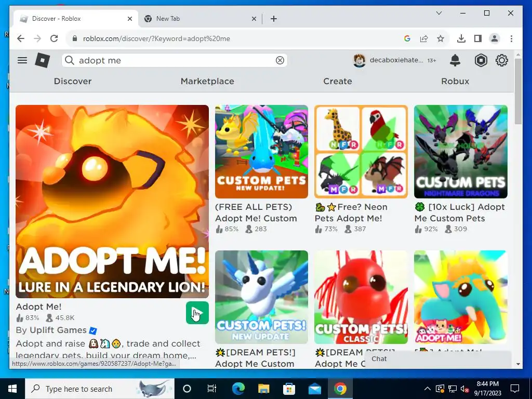Open File Explorer from taskbar
The height and width of the screenshot is (399, 532).
(263, 389)
